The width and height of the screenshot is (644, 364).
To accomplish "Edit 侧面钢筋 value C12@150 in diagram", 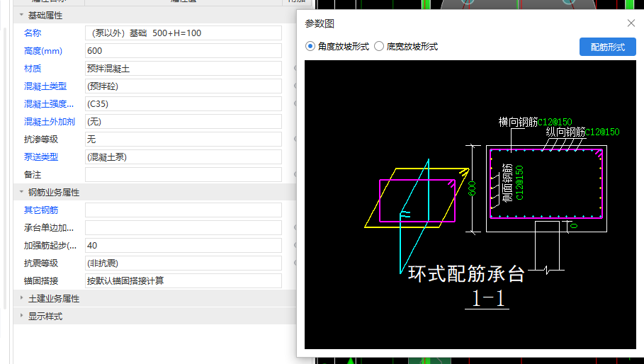I will click(519, 183).
